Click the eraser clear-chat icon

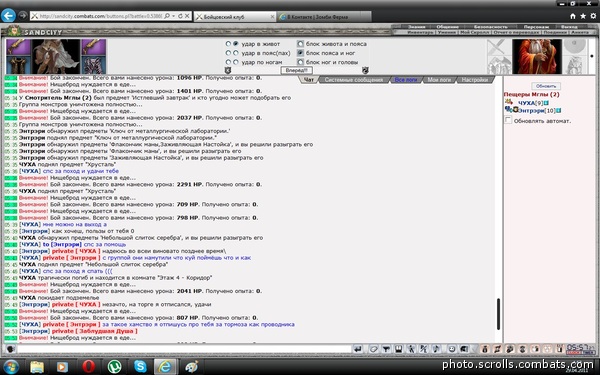tap(373, 349)
